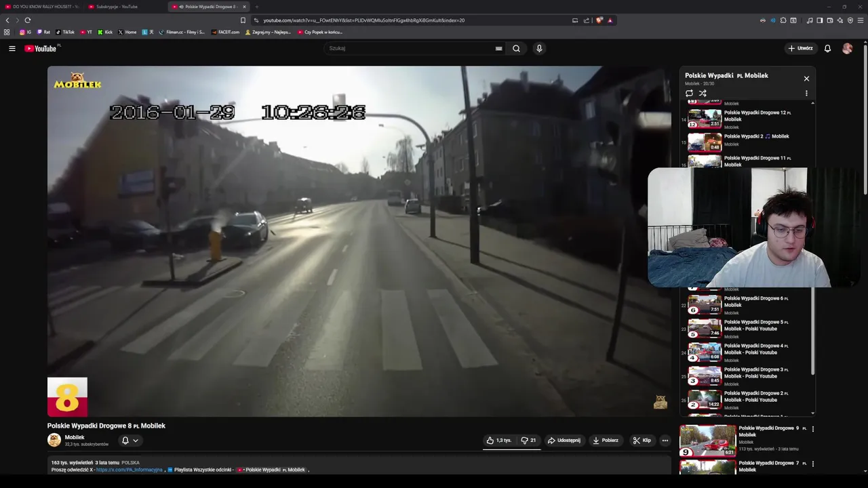
Task: Close the playlist panel
Action: coord(806,79)
